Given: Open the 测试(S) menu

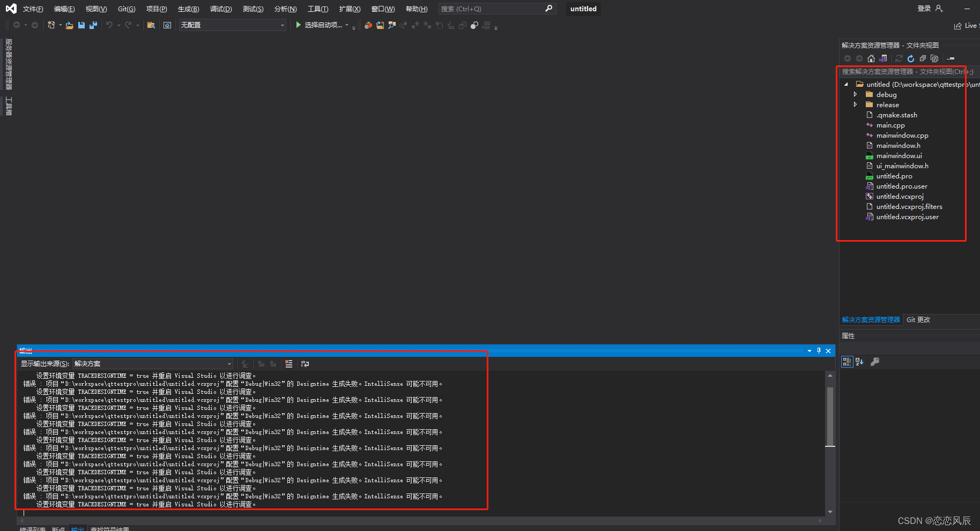Looking at the screenshot, I should coord(253,9).
